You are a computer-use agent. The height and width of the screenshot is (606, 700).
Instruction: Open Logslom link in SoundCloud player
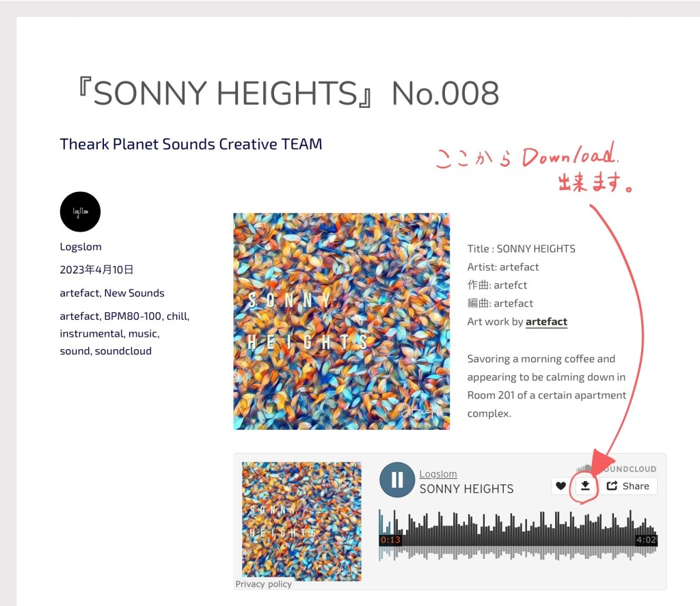click(x=438, y=474)
